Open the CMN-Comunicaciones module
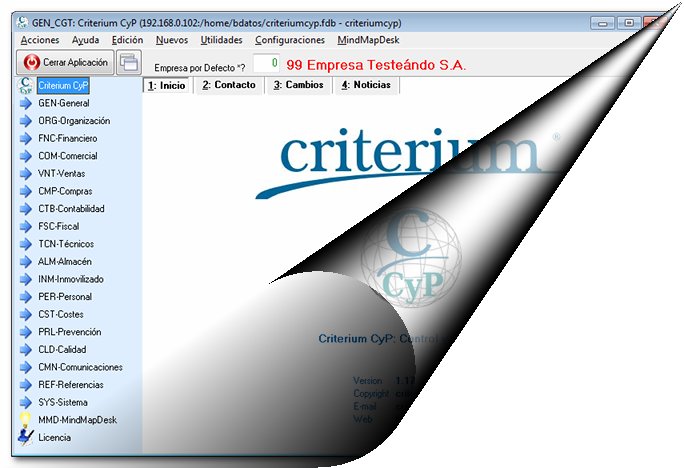Screen dimensions: 684x468 pos(80,367)
